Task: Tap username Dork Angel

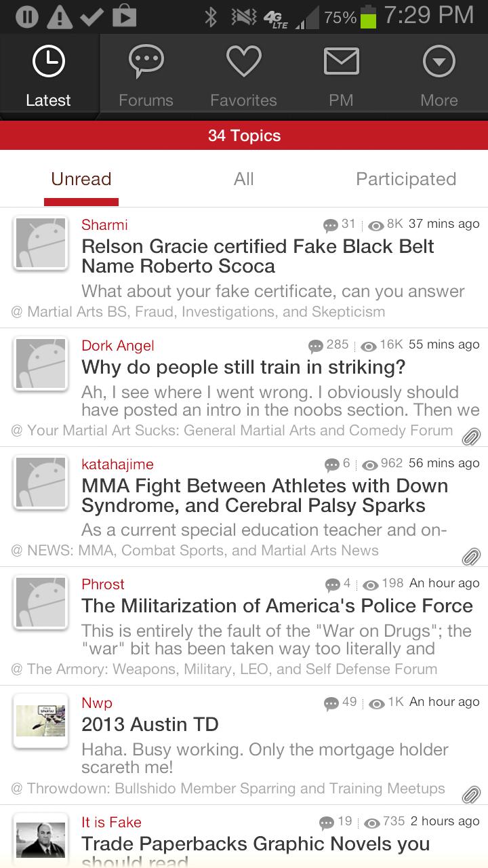Action: click(x=118, y=346)
